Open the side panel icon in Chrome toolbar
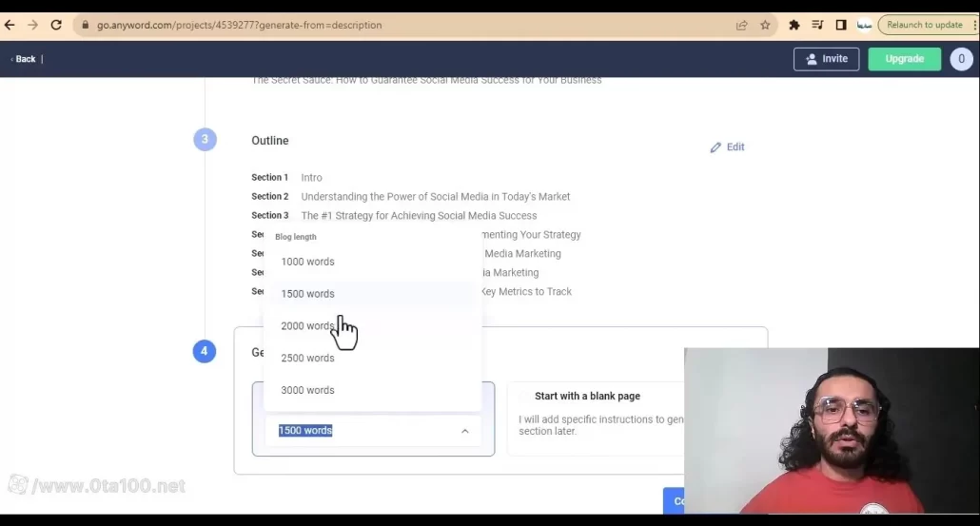The width and height of the screenshot is (980, 526). tap(841, 25)
